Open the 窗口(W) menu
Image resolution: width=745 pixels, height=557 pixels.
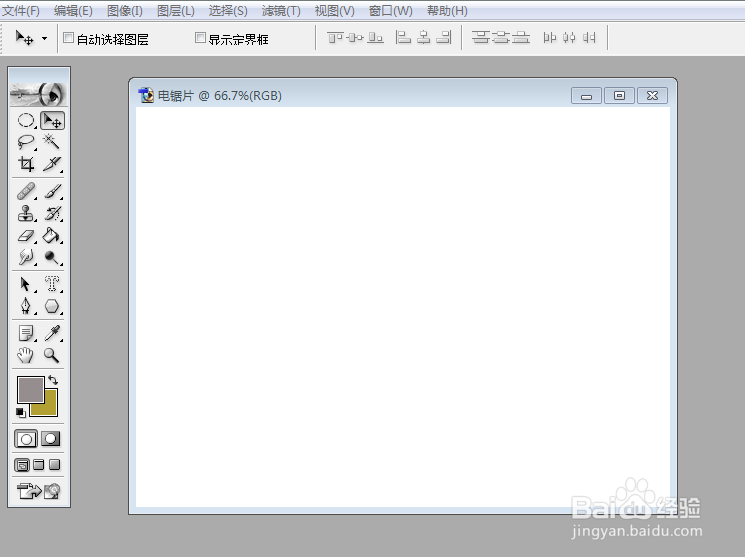[391, 10]
